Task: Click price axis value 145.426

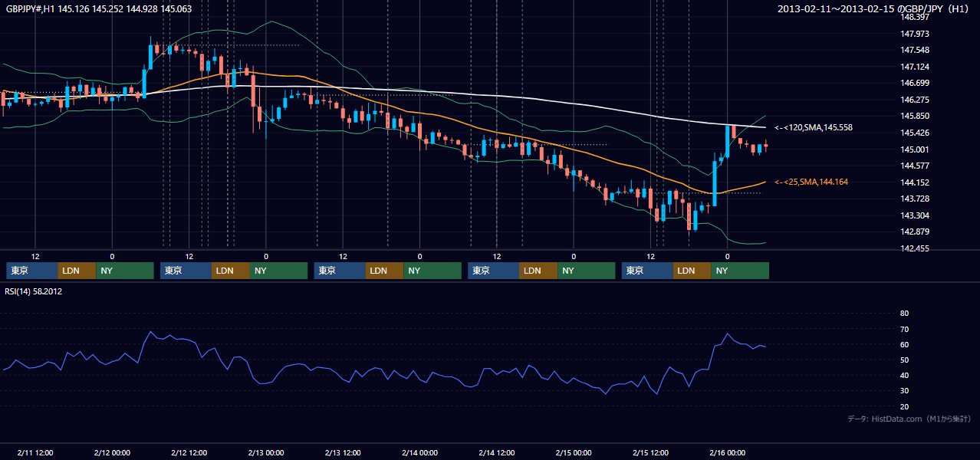Action: click(915, 133)
